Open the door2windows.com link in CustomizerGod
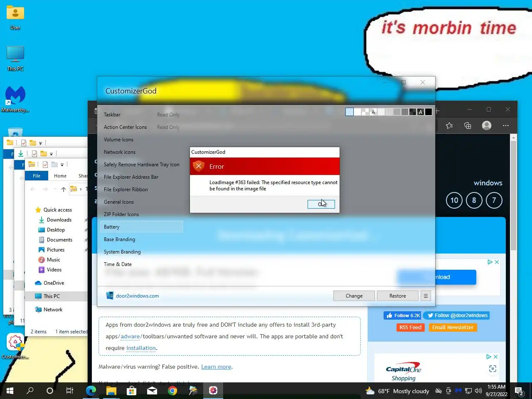 pos(137,296)
